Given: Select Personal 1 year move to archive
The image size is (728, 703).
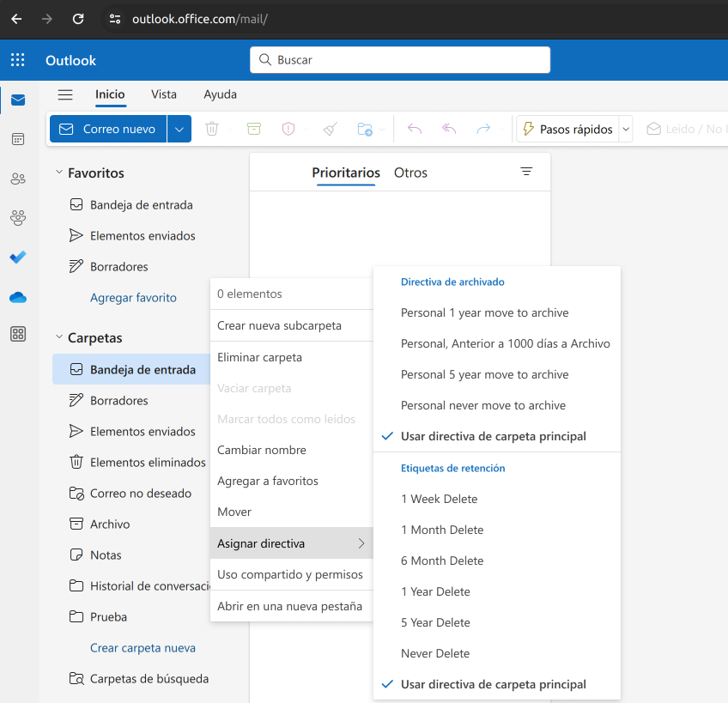Looking at the screenshot, I should tap(484, 312).
